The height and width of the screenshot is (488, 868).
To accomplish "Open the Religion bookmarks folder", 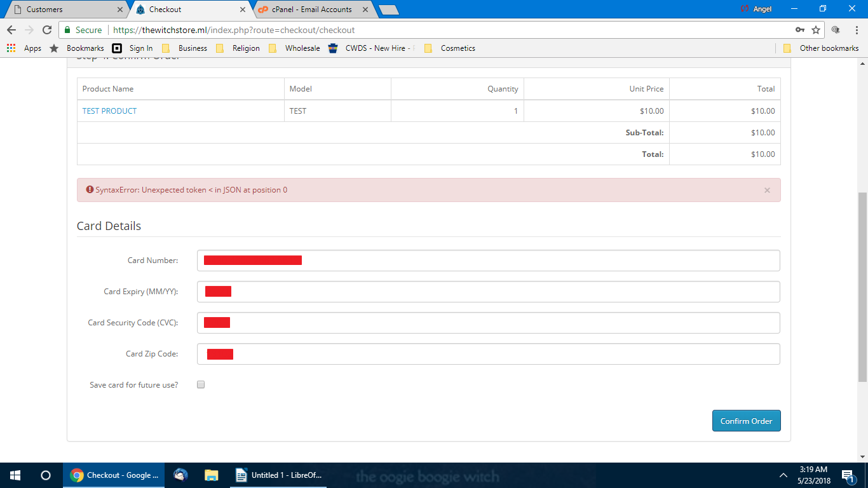I will 238,48.
